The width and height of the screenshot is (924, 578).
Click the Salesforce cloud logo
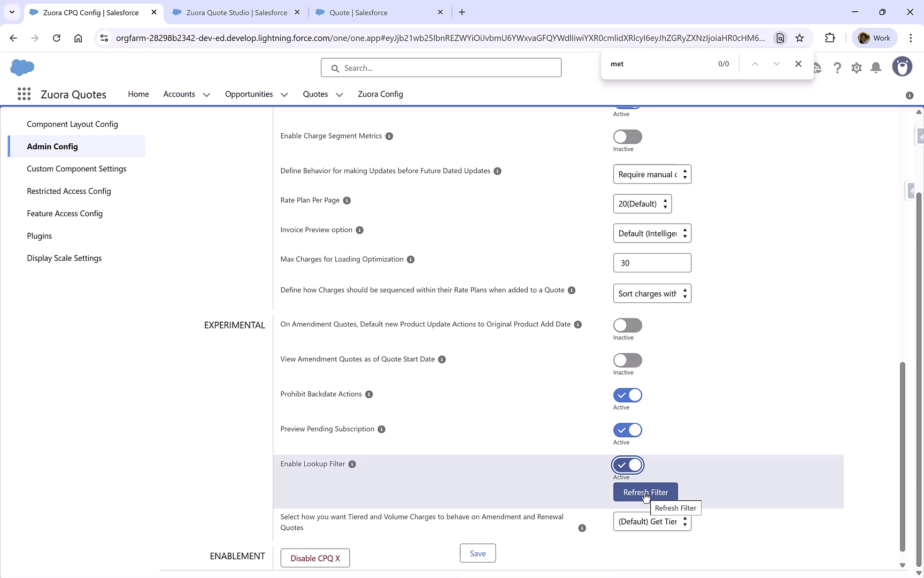point(22,67)
